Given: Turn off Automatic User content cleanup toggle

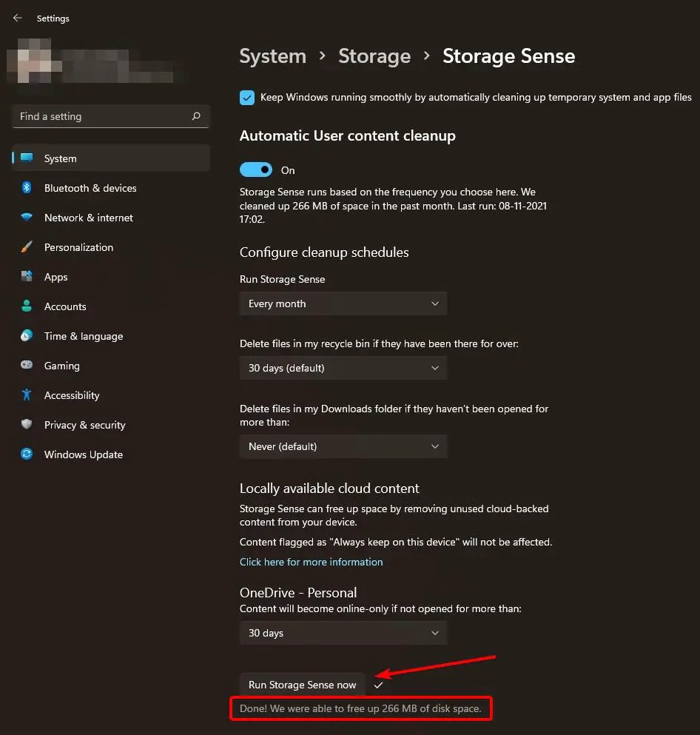Looking at the screenshot, I should [x=256, y=170].
